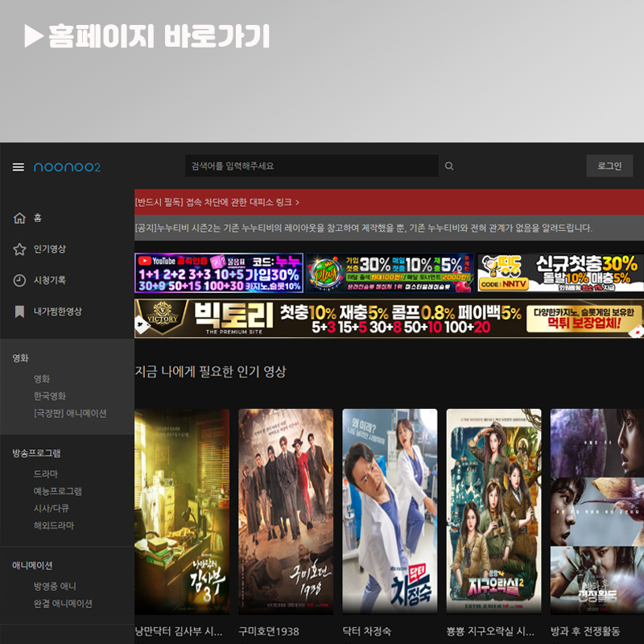644x644 pixels.
Task: Open the 방과 후 전쟁활동 poster
Action: (x=597, y=511)
